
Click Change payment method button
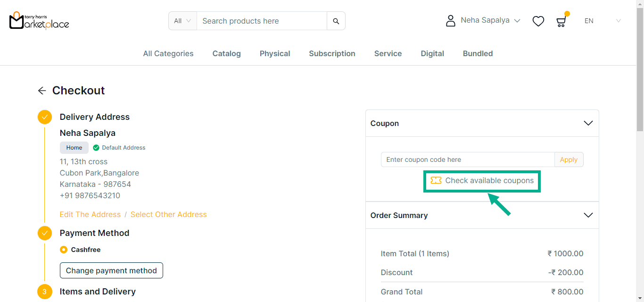point(111,270)
